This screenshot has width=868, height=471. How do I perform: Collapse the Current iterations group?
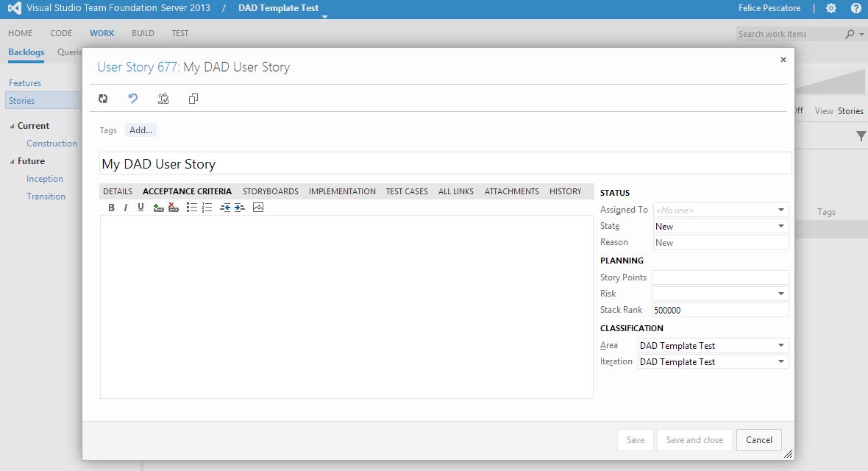click(x=13, y=127)
